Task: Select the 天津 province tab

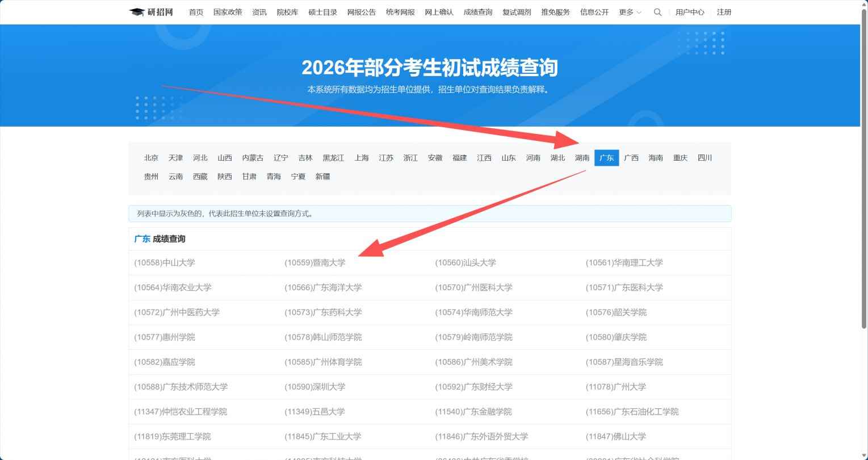Action: 175,158
